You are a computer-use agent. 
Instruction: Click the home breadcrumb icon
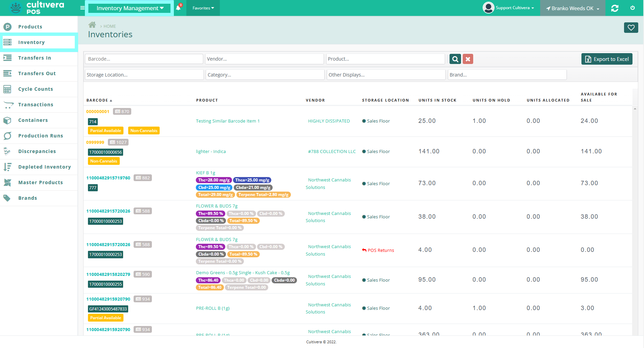(92, 25)
